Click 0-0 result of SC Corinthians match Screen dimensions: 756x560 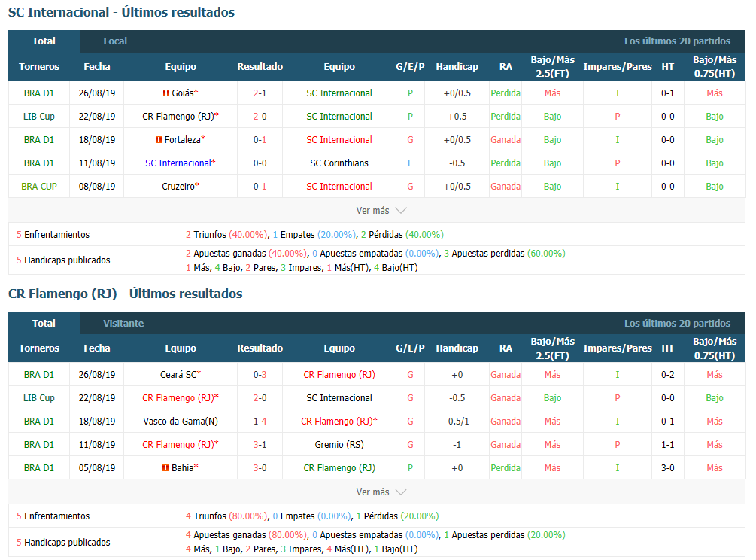coord(260,163)
